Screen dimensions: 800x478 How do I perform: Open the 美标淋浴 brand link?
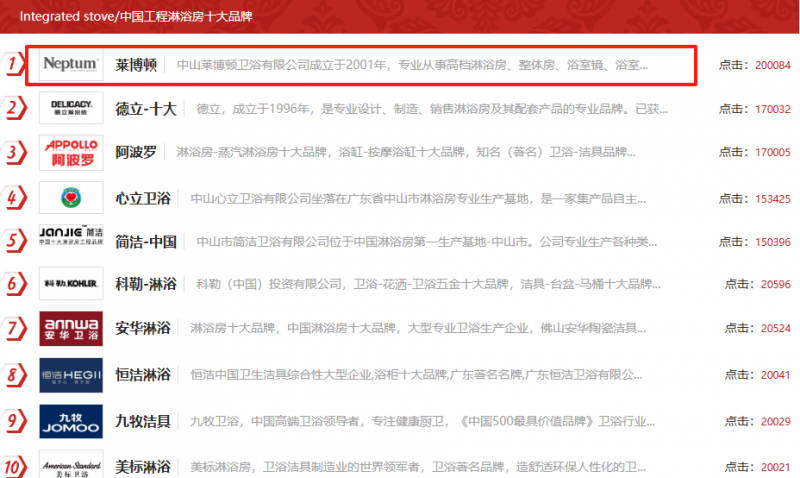pyautogui.click(x=143, y=466)
